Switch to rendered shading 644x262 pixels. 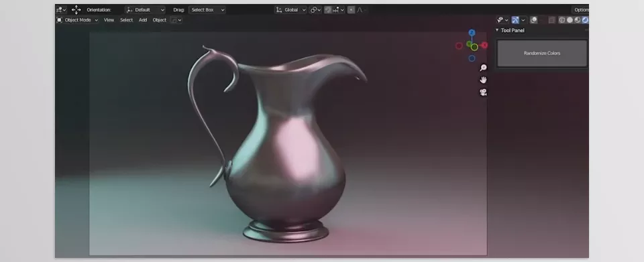[x=585, y=20]
